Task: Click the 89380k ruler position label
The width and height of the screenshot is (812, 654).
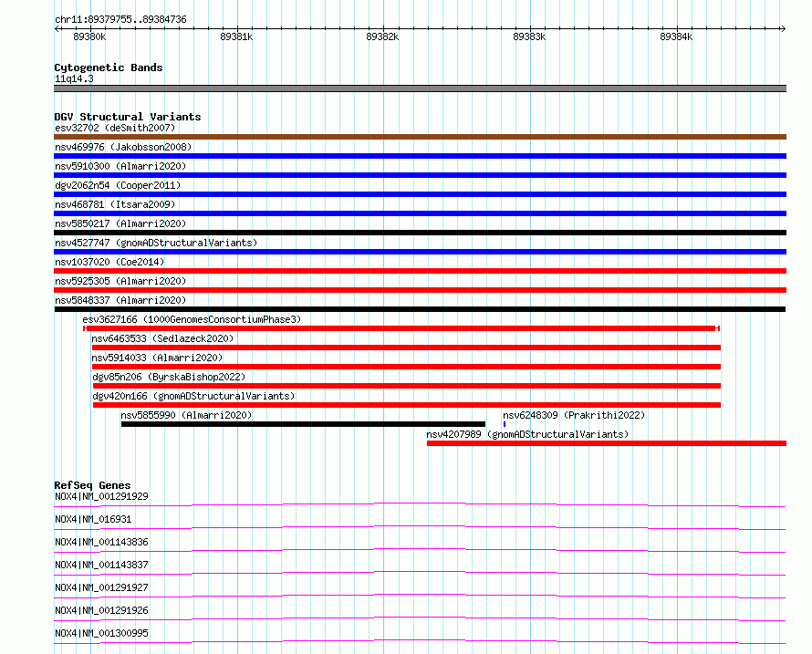Action: coord(89,36)
